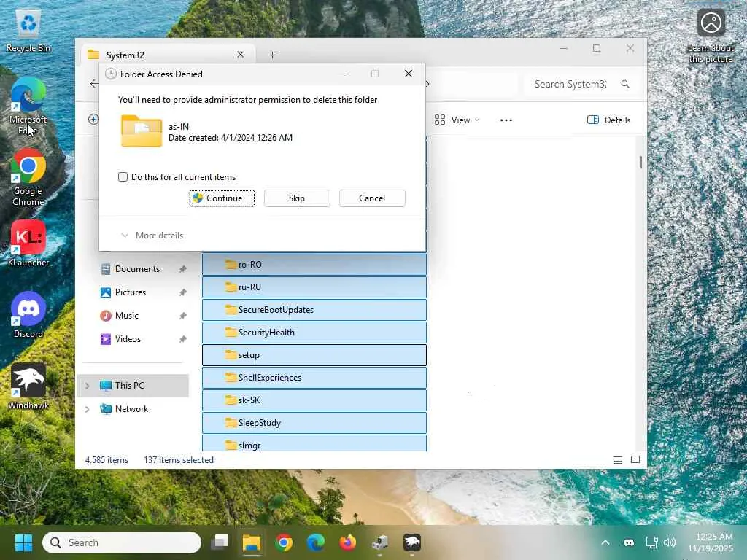Open the Windows Start menu

tap(23, 542)
